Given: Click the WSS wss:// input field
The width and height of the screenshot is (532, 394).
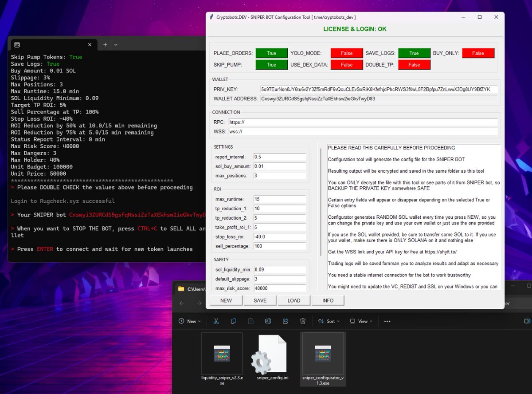Looking at the screenshot, I should tap(363, 131).
